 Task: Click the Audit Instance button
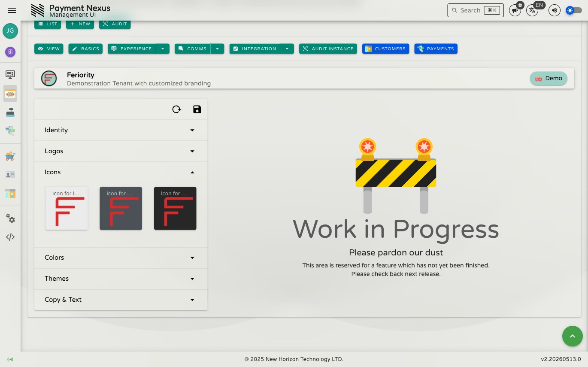tap(328, 49)
